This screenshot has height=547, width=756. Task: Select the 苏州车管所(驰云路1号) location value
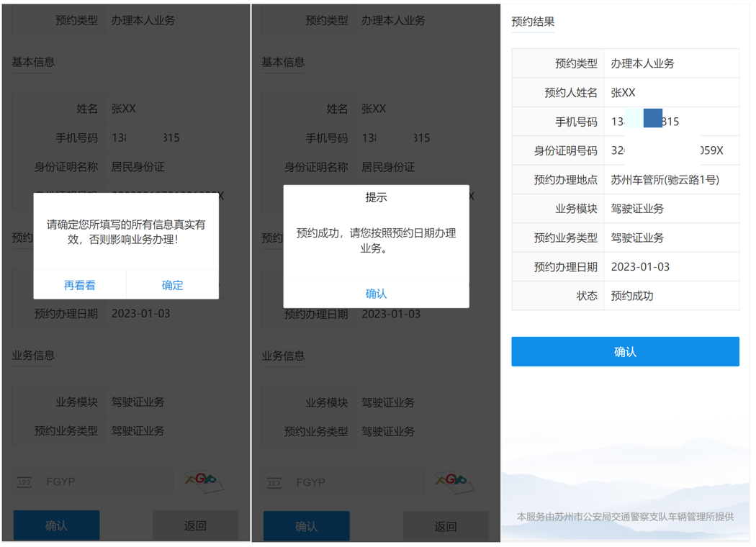click(665, 180)
